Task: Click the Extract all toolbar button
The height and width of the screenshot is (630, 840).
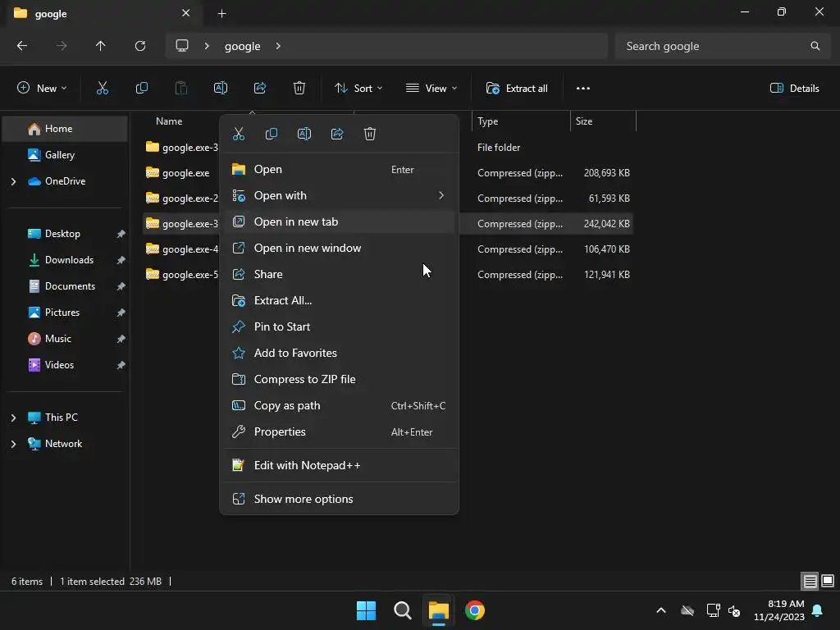Action: (517, 89)
